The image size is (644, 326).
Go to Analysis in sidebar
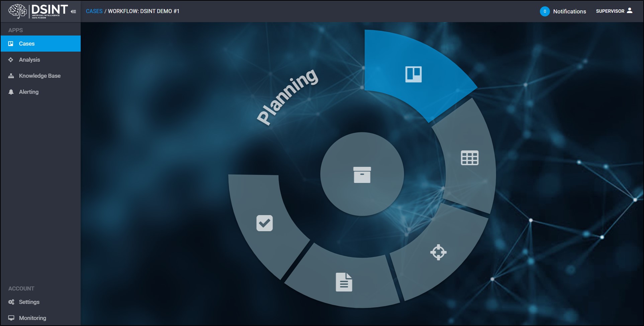(40, 60)
